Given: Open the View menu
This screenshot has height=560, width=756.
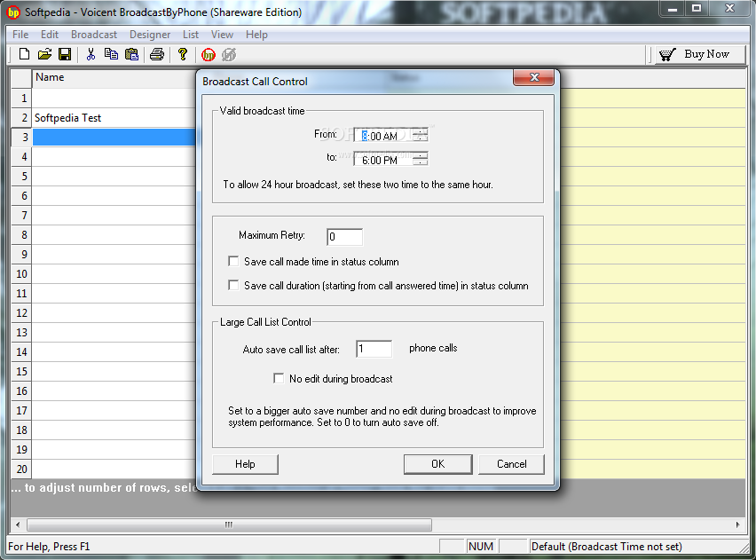Looking at the screenshot, I should pyautogui.click(x=222, y=35).
